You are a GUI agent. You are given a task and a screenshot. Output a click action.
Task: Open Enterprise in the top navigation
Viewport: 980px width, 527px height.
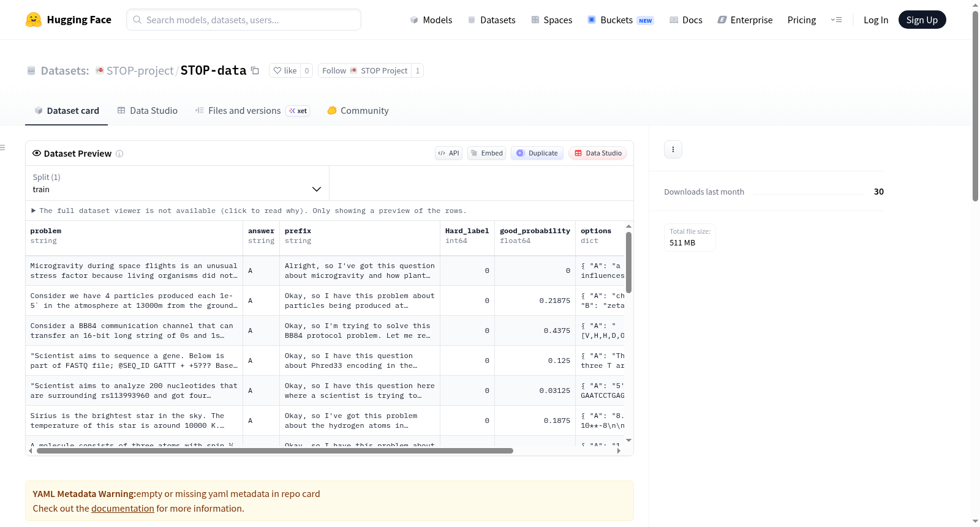[745, 20]
